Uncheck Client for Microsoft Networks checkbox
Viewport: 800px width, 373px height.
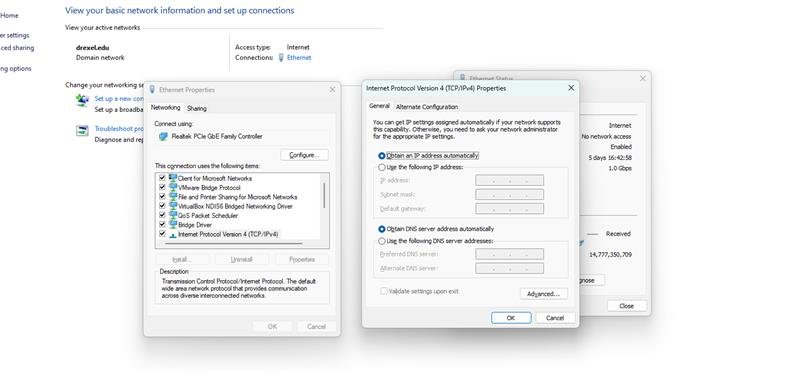click(162, 178)
